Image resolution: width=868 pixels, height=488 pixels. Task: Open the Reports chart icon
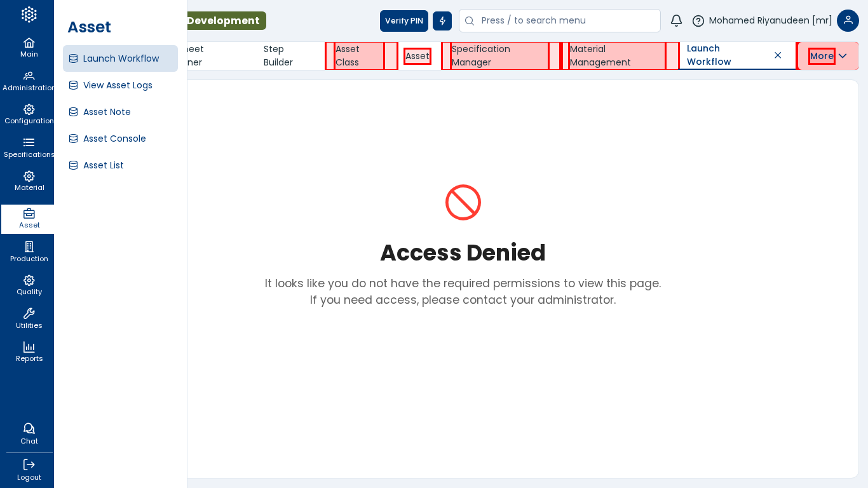(29, 351)
